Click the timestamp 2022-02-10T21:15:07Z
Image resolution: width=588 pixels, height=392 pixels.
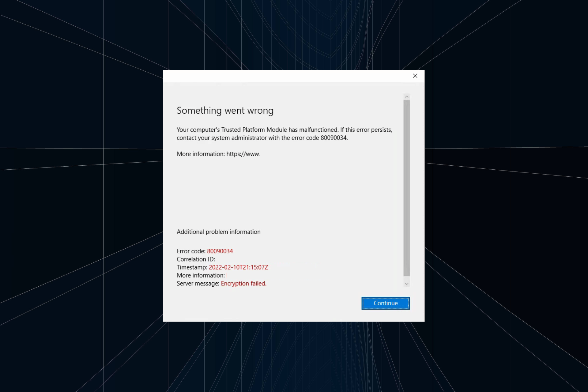[239, 267]
